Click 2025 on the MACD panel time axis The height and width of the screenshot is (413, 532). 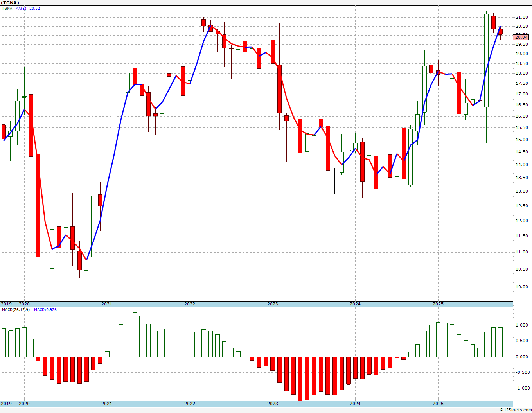point(438,404)
